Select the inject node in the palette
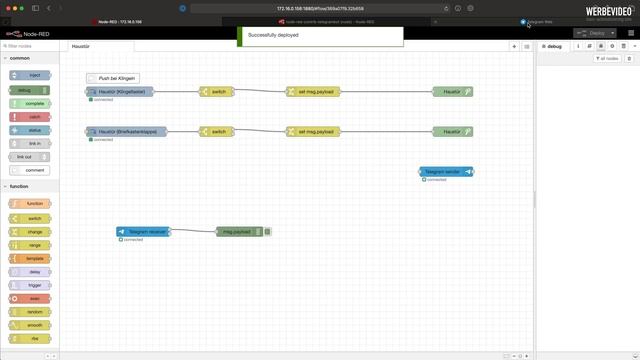 tap(30, 75)
